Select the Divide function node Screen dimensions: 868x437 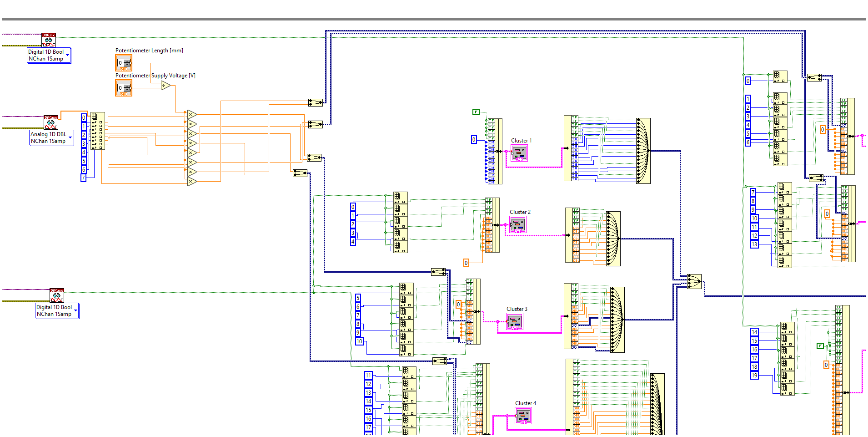166,85
